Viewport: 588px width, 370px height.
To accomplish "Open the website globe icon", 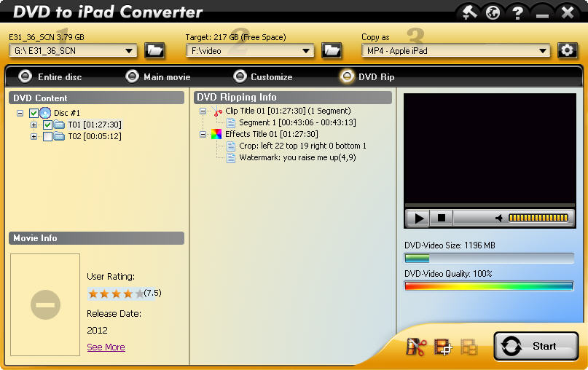I will pos(493,12).
